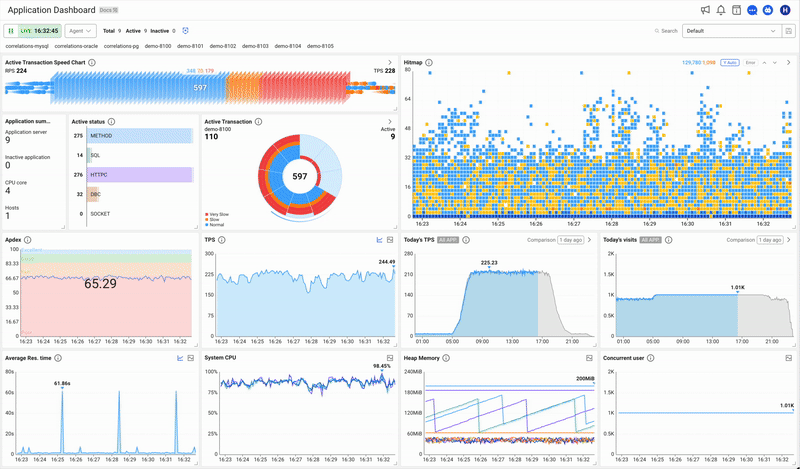Open notifications via the bell icon
This screenshot has width=800, height=469.
(x=720, y=10)
